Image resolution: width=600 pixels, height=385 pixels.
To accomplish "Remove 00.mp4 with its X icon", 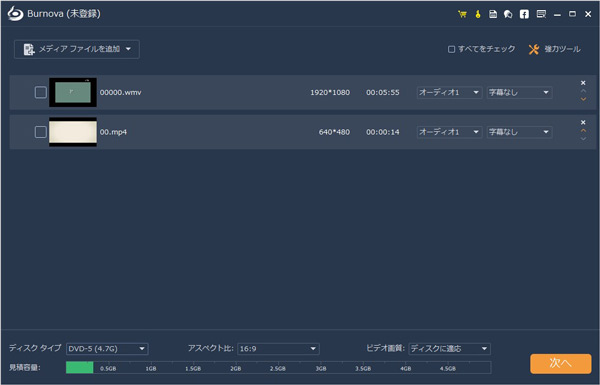I will tap(583, 122).
